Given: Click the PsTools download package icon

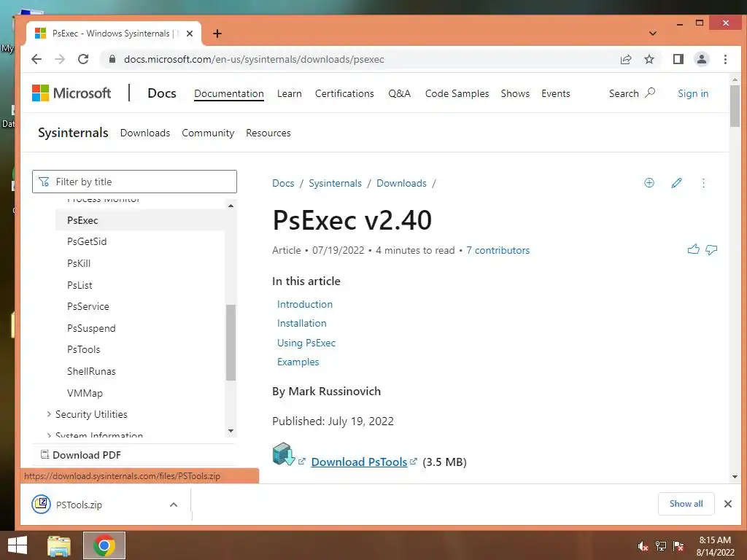Looking at the screenshot, I should pyautogui.click(x=284, y=454).
